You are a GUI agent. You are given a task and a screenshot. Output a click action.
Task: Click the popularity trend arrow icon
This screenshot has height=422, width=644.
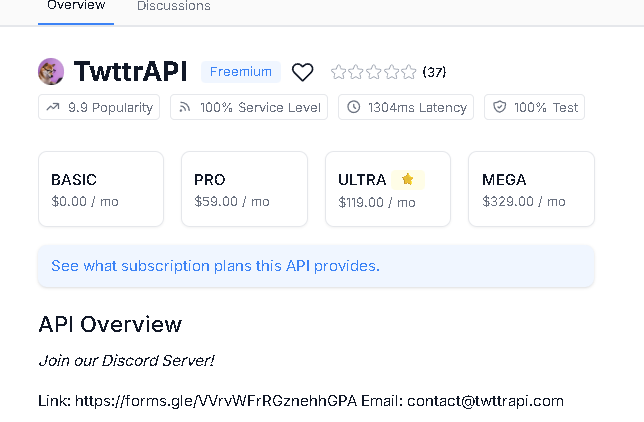point(54,107)
